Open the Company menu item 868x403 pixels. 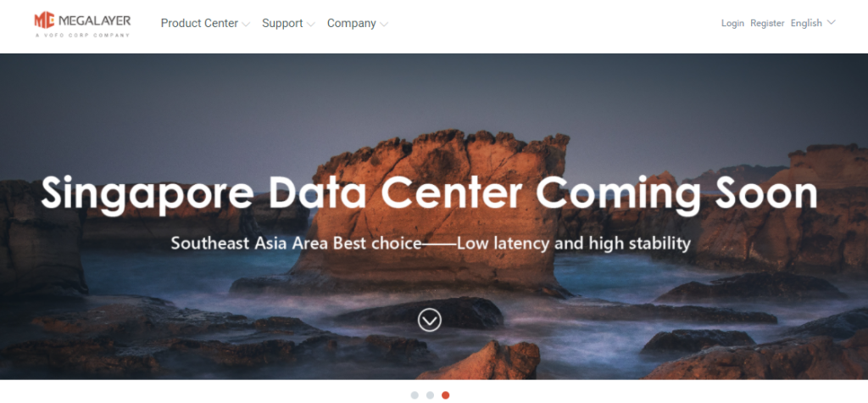coord(352,23)
